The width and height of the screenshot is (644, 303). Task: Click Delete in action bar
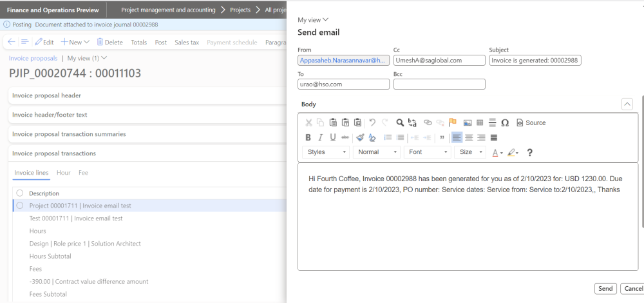(x=109, y=43)
